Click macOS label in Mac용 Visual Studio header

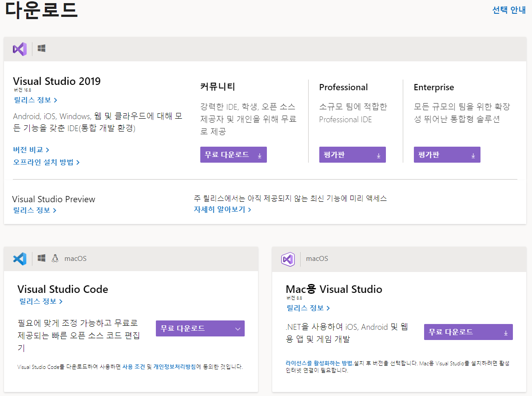click(317, 259)
